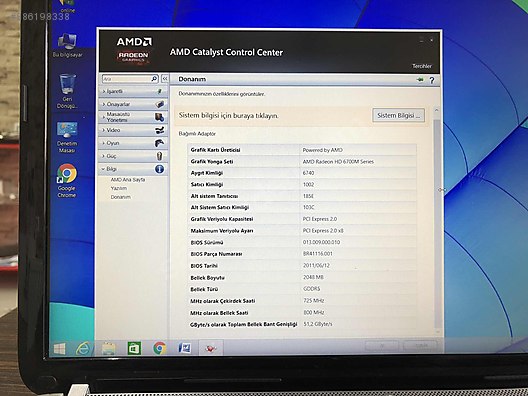This screenshot has width=528, height=396.
Task: Open the help question mark icon
Action: 432,80
